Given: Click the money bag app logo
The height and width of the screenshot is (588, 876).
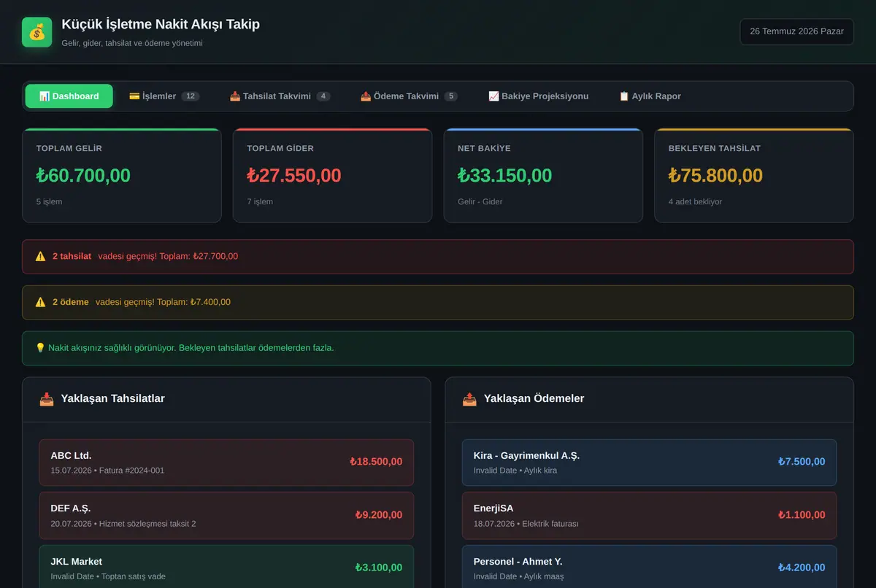Looking at the screenshot, I should 37,32.
